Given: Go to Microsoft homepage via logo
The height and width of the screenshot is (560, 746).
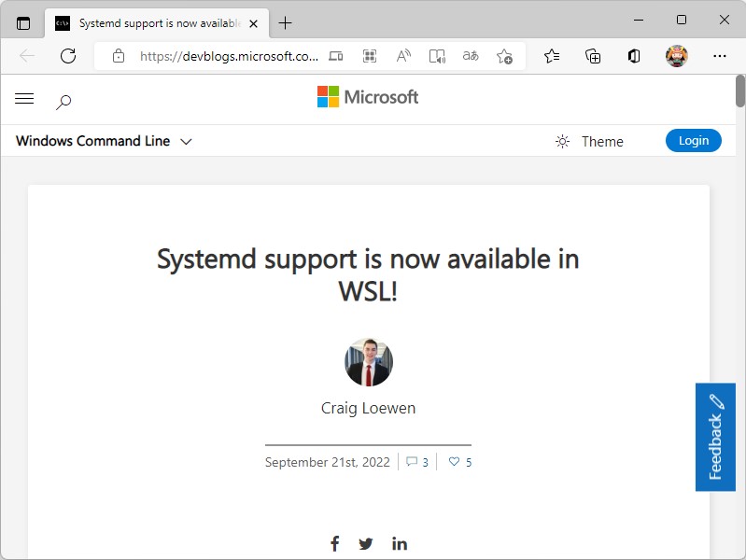Looking at the screenshot, I should coord(368,96).
